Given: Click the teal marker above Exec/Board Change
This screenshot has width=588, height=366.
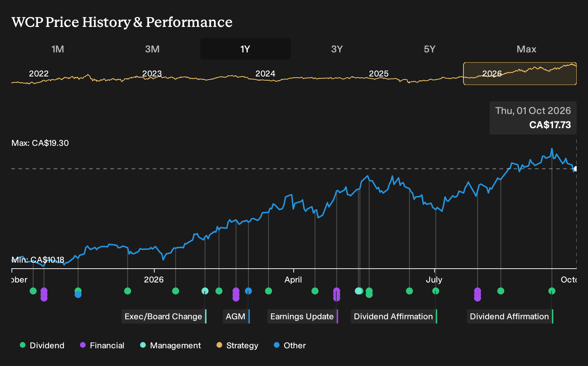Looking at the screenshot, I should [x=205, y=291].
